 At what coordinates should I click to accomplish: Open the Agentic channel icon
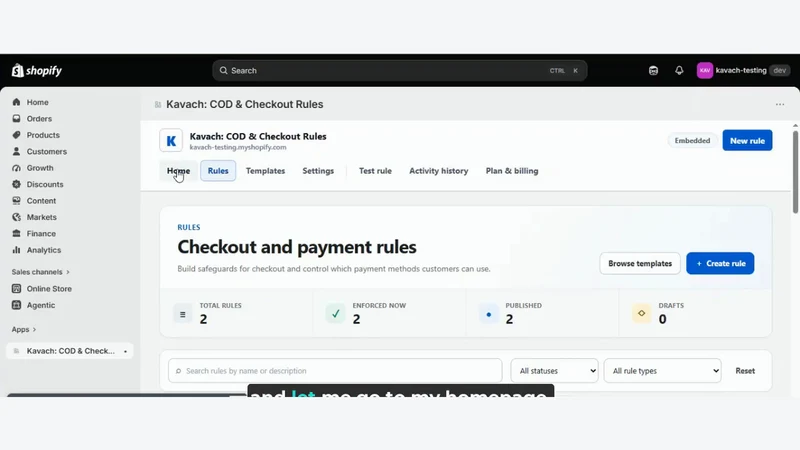click(x=16, y=305)
